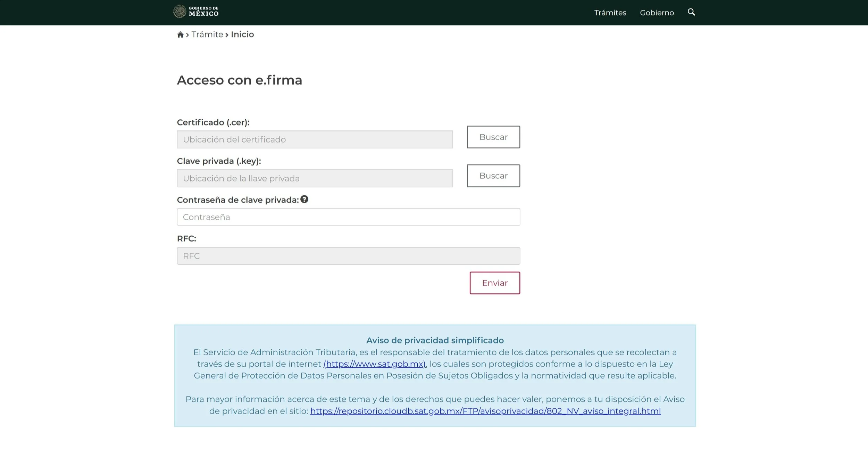This screenshot has width=868, height=451.
Task: Click the Contraseña de clave privada label
Action: point(238,200)
